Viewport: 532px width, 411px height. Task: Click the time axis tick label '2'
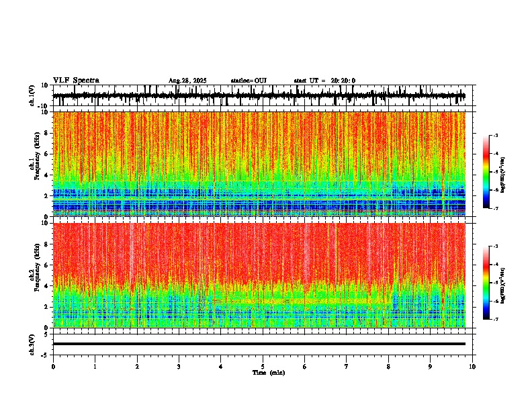pos(137,367)
